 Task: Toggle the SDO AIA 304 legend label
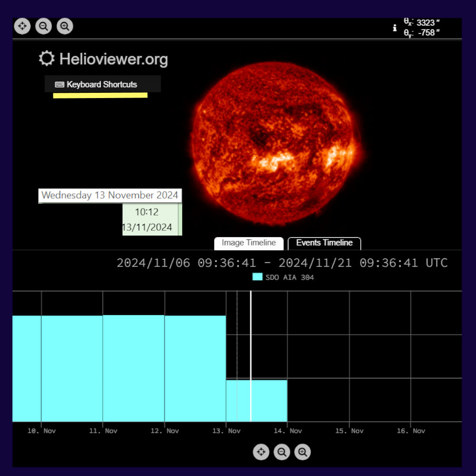(289, 278)
